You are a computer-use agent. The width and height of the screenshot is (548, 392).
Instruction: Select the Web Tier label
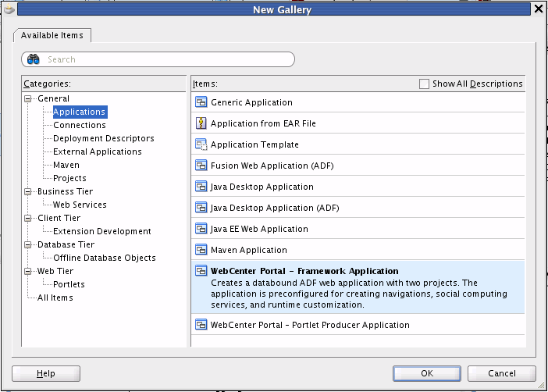click(55, 272)
